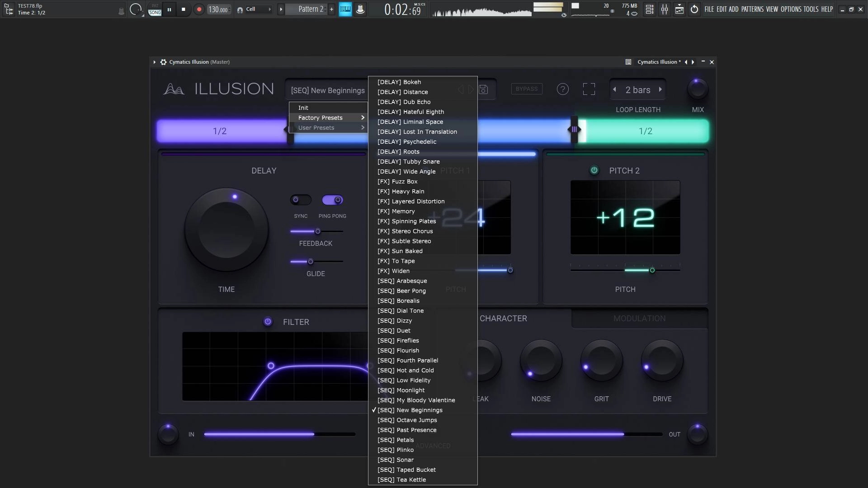
Task: Click the NOISE knob
Action: tap(541, 361)
